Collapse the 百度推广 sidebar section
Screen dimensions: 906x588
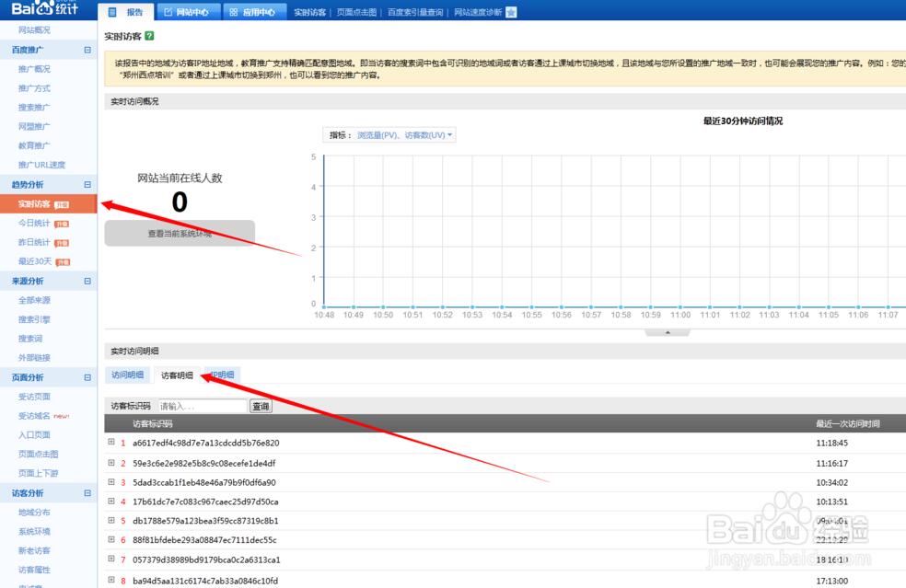pos(87,50)
